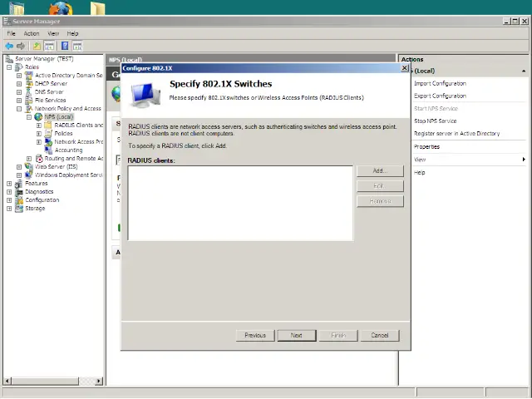The image size is (532, 399).
Task: Open the File menu
Action: (x=11, y=33)
